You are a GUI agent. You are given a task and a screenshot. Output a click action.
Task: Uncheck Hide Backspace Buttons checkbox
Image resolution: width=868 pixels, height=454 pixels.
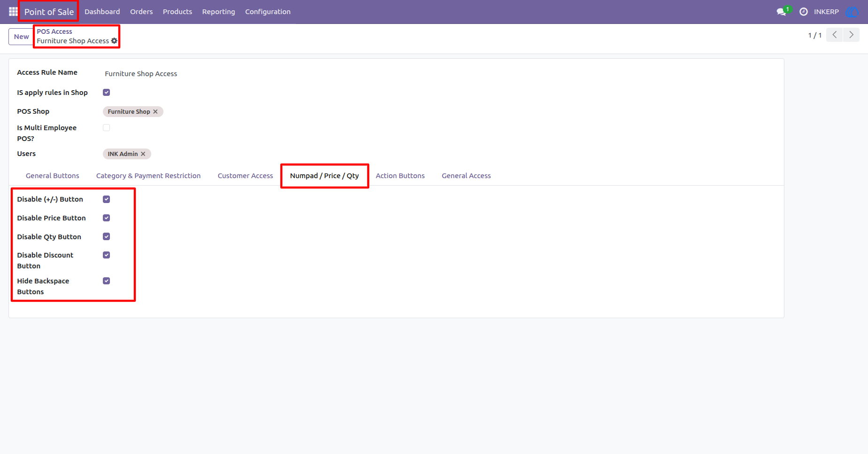107,281
